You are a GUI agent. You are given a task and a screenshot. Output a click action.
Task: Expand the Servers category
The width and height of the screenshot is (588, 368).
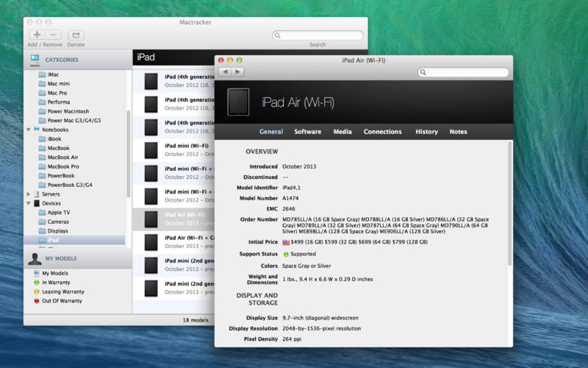29,194
